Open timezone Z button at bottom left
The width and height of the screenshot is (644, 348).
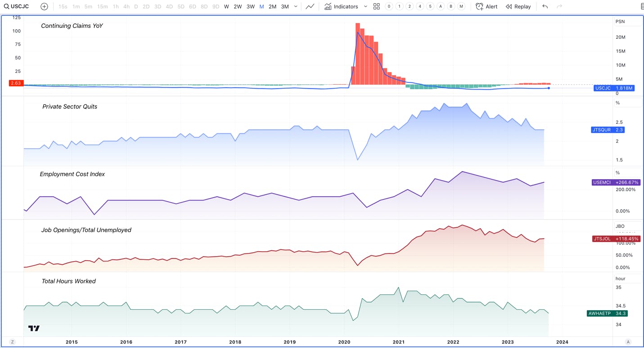click(13, 342)
